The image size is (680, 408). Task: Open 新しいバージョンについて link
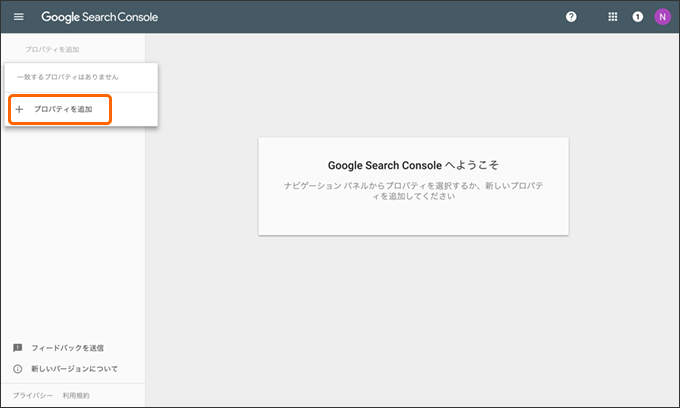[74, 369]
